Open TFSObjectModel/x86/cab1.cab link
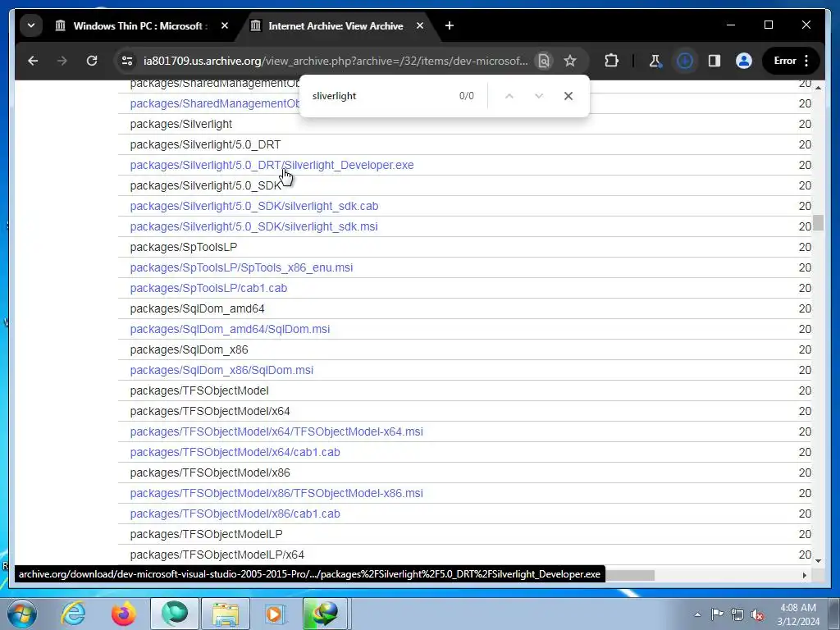840x630 pixels. [235, 514]
